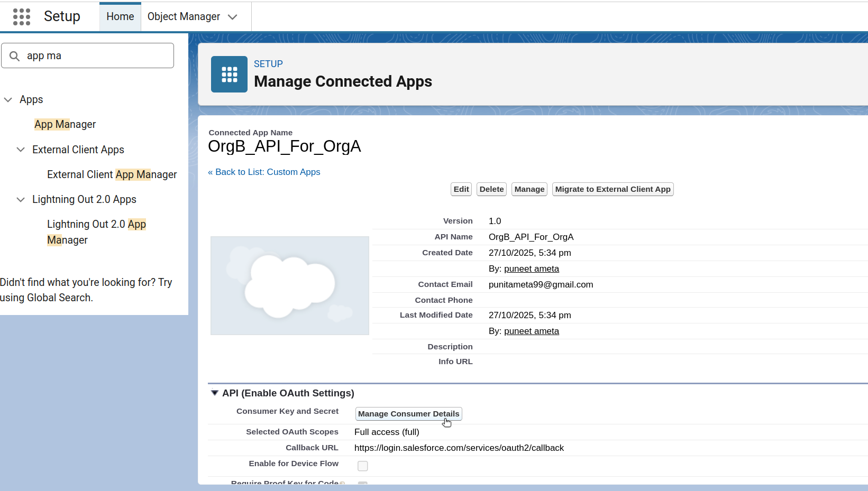This screenshot has height=491, width=868.
Task: Select App Manager in the sidebar
Action: click(65, 124)
